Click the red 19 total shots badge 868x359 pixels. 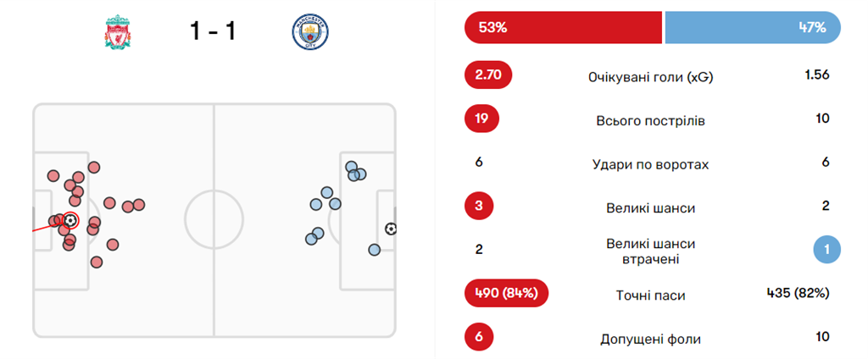coord(481,119)
